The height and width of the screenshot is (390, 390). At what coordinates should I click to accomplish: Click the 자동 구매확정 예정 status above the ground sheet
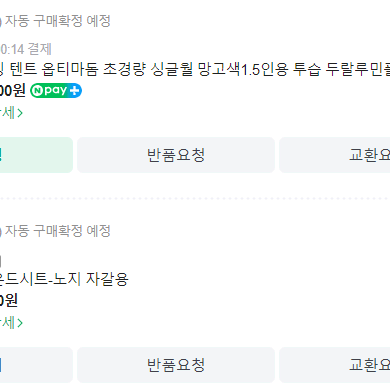[x=58, y=231]
